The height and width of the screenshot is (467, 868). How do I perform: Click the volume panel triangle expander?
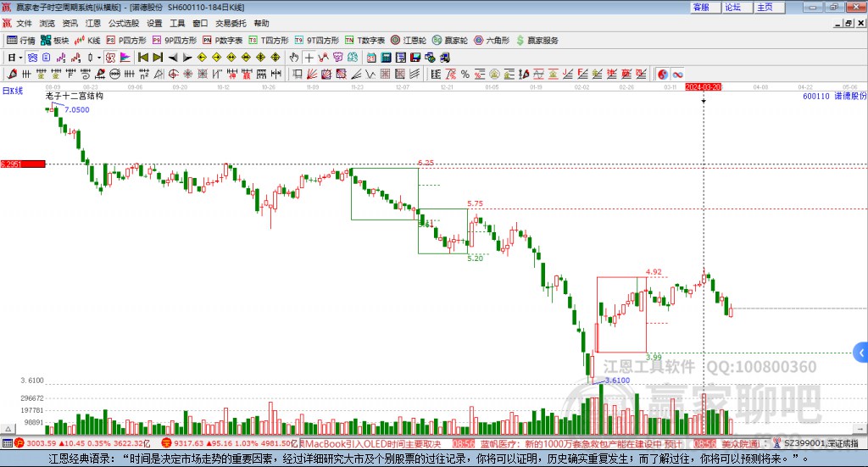8,429
